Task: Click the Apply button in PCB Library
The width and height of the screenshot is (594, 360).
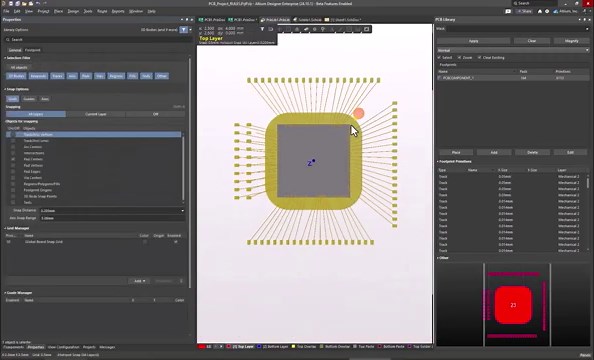Action: click(474, 41)
